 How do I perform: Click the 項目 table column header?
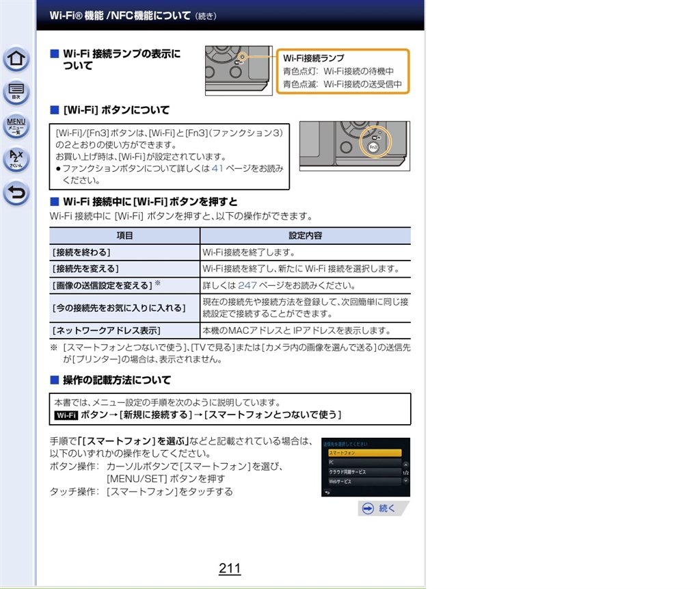(x=124, y=235)
